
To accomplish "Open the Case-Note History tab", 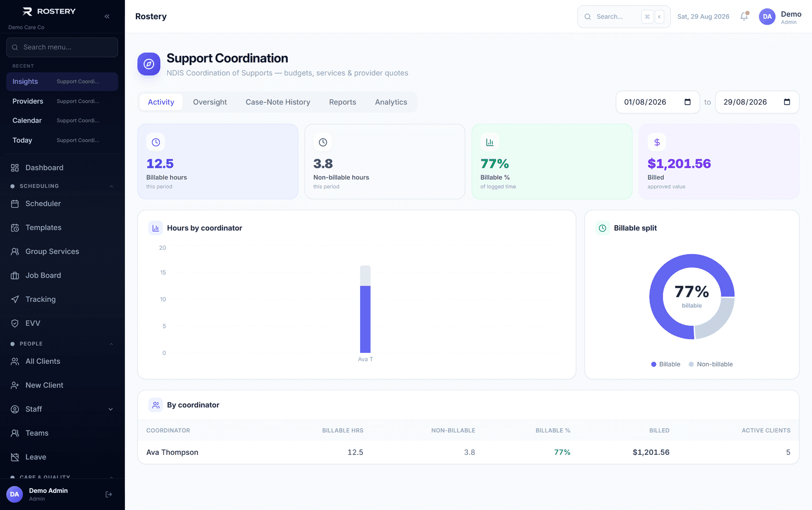I will (278, 102).
